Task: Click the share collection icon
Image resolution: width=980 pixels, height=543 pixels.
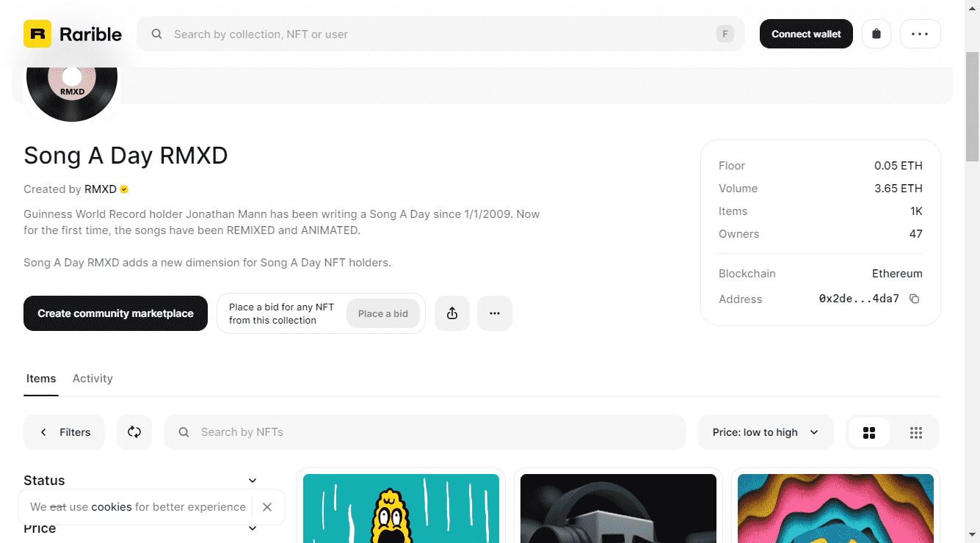Action: coord(451,313)
